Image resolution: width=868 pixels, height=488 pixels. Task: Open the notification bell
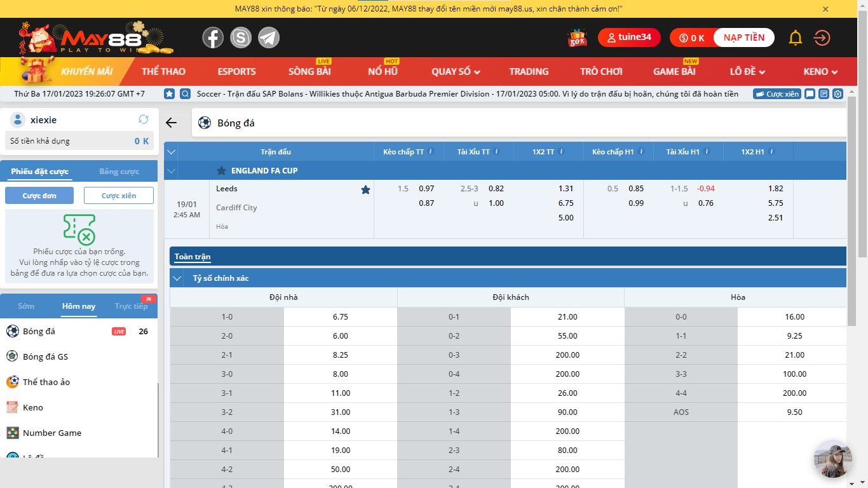795,38
